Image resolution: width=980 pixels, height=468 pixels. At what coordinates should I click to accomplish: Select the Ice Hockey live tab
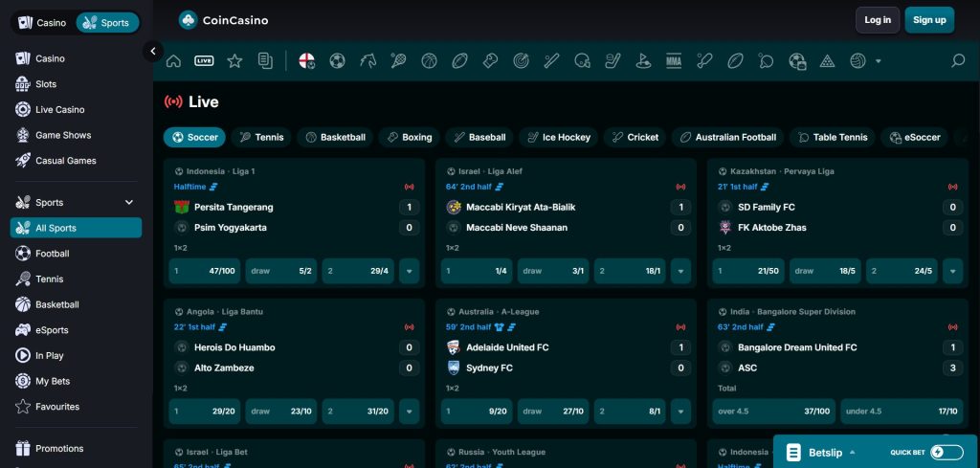[x=558, y=137]
